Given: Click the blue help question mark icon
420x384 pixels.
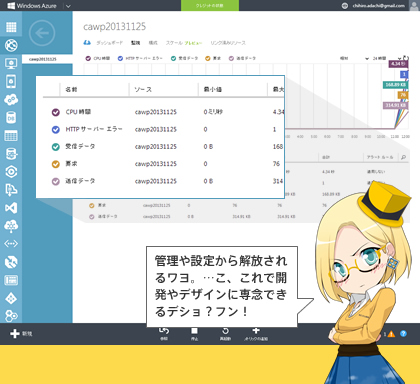Looking at the screenshot, I should (403, 333).
